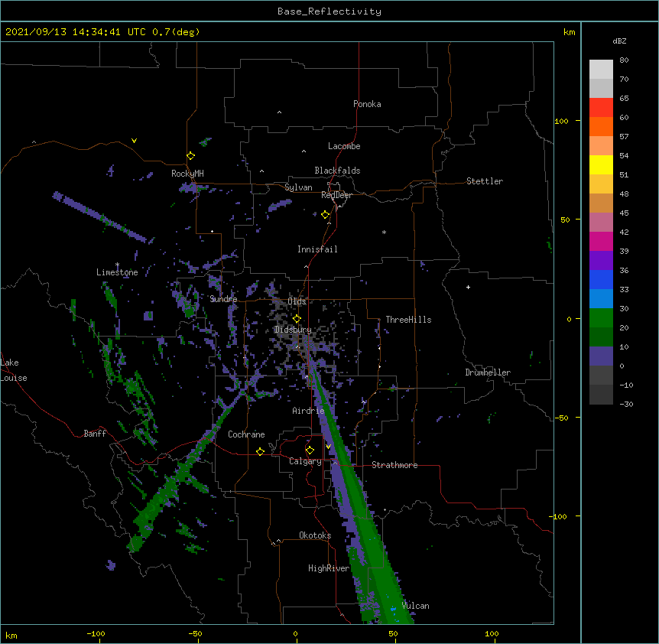The height and width of the screenshot is (644, 659).
Task: Click the Lake Louise label
Action: (14, 370)
